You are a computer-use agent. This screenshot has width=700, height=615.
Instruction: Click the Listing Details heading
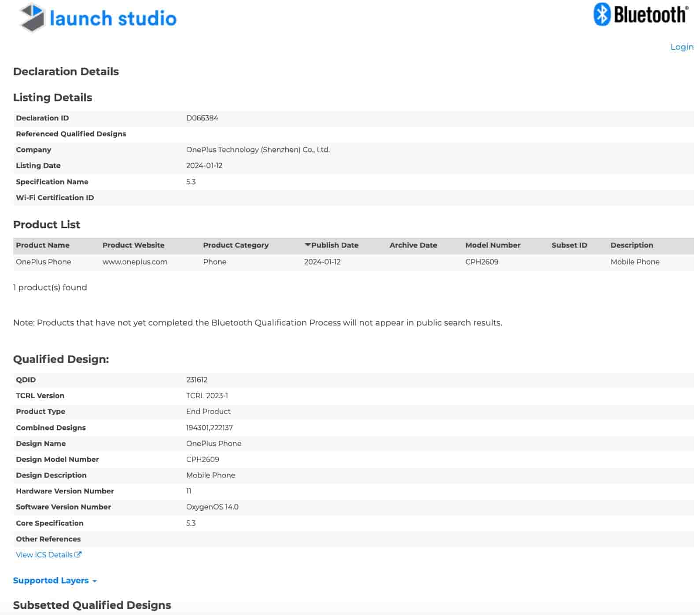point(52,97)
